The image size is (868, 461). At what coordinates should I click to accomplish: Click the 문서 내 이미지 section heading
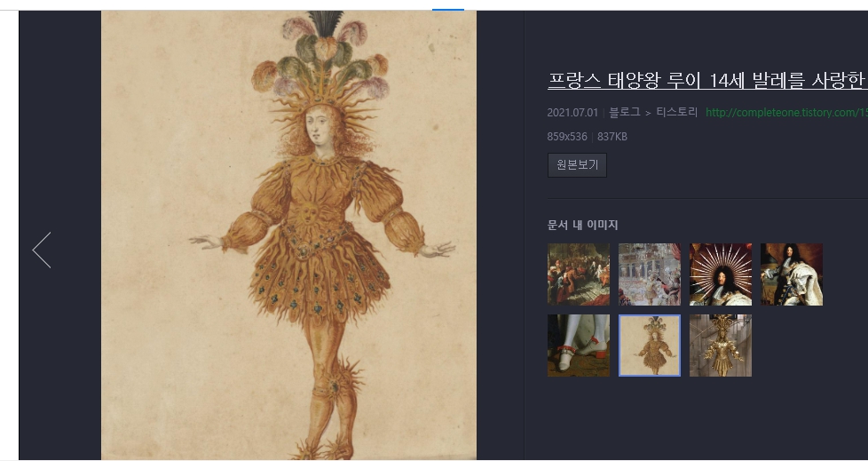(582, 225)
